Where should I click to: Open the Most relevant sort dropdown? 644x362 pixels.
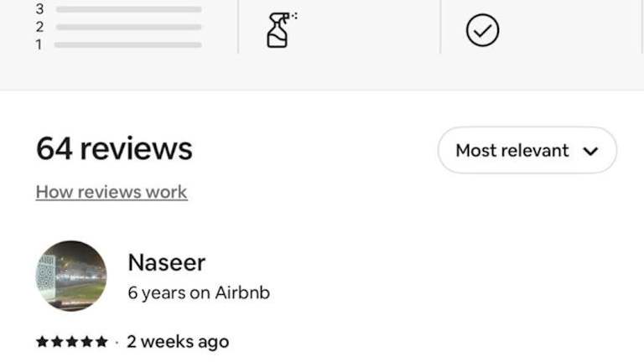click(x=527, y=151)
